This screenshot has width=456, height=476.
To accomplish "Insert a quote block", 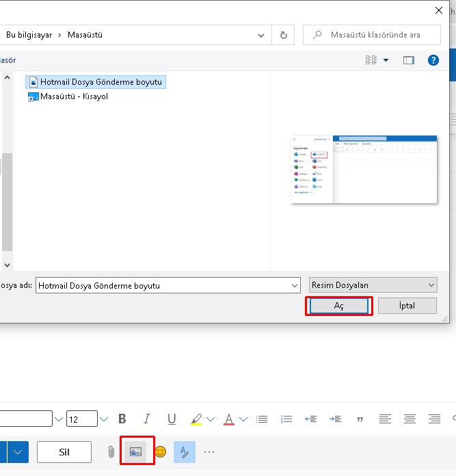I will point(360,419).
